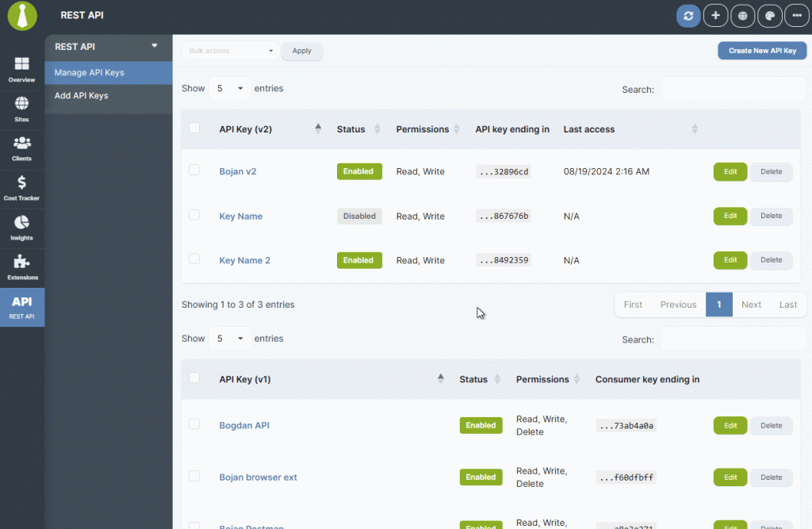This screenshot has height=529, width=812.
Task: Click the Overview sidebar icon
Action: [x=22, y=69]
